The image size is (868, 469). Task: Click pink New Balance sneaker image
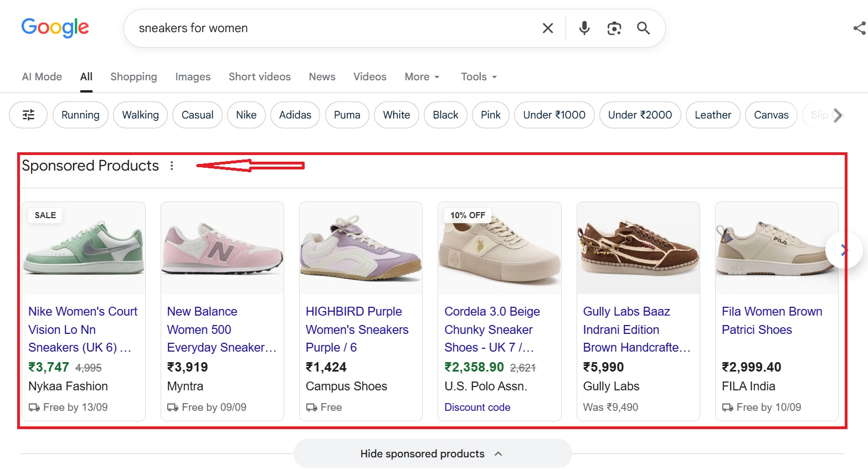tap(222, 248)
